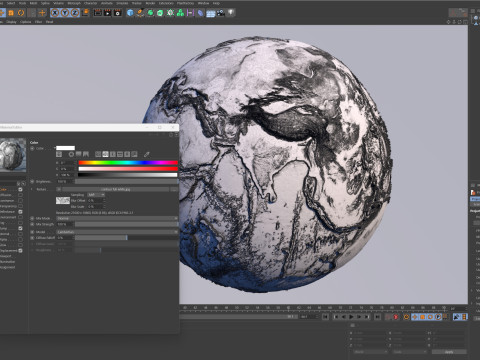Click the green MoGraph cloner icon
Image resolution: width=480 pixels, height=360 pixels.
pos(180,13)
